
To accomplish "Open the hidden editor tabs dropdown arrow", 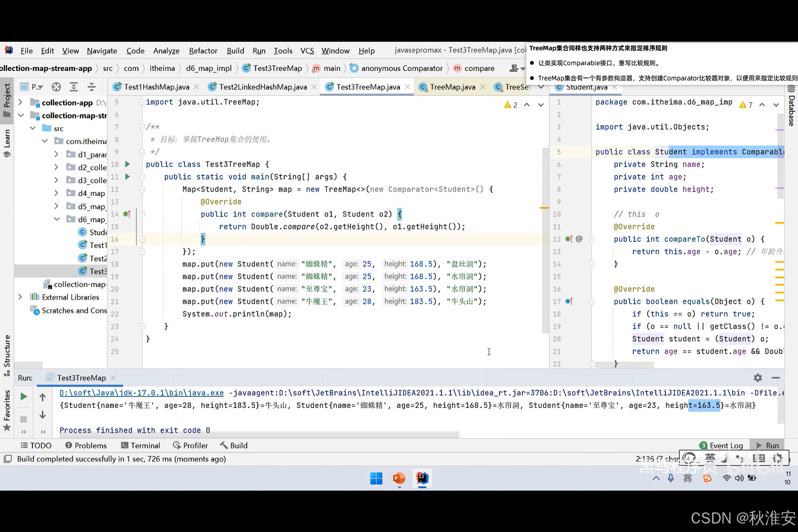I will 541,87.
